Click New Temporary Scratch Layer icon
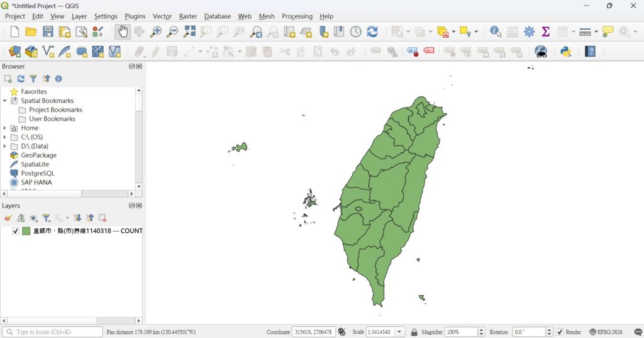This screenshot has height=338, width=644. (81, 52)
